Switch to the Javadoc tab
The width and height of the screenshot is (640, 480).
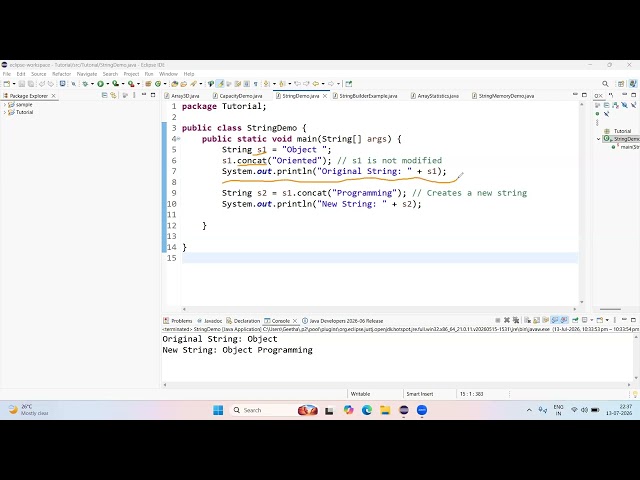pyautogui.click(x=209, y=321)
